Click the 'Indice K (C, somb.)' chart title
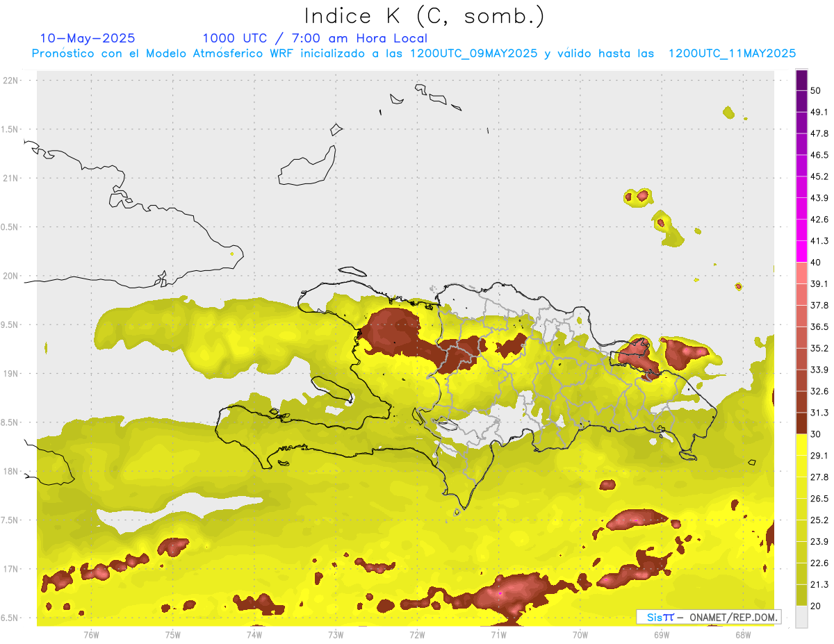This screenshot has height=644, width=834. (424, 16)
